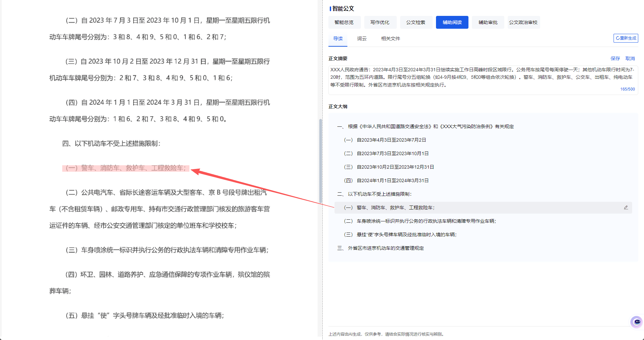Edit the outline item 警车、消防车 with pencil icon
This screenshot has width=644, height=340.
626,208
